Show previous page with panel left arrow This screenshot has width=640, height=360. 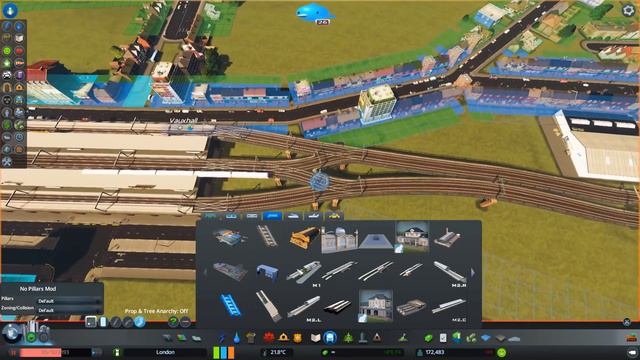pos(205,272)
